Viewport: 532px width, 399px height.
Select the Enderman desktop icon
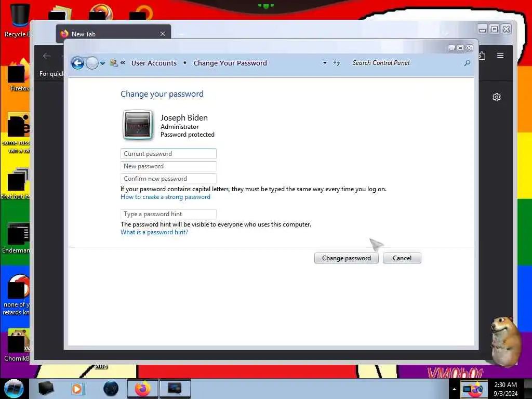click(x=17, y=237)
